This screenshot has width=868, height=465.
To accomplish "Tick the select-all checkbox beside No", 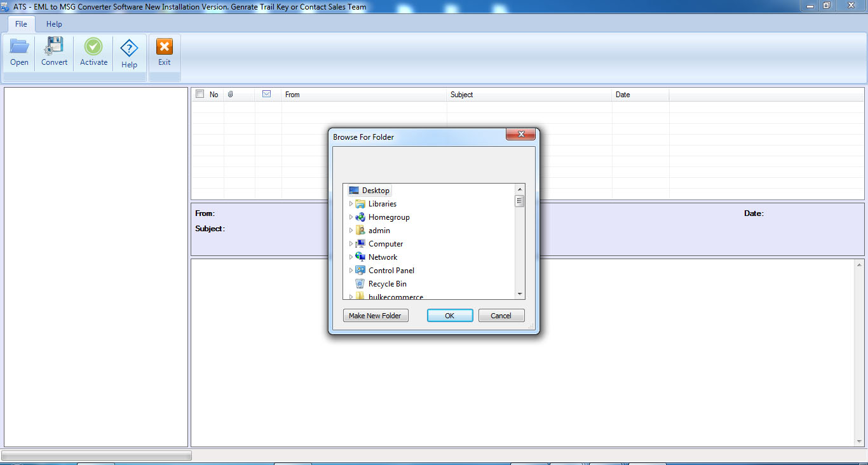I will pos(200,94).
